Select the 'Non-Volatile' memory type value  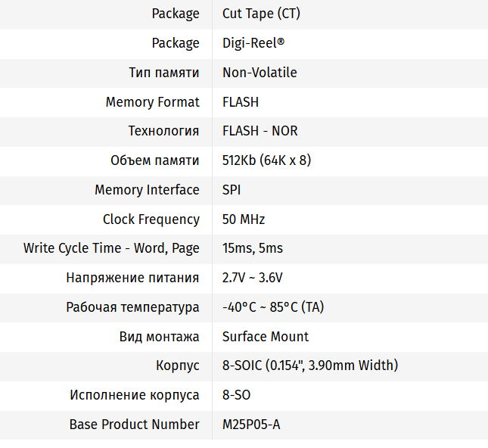[260, 73]
